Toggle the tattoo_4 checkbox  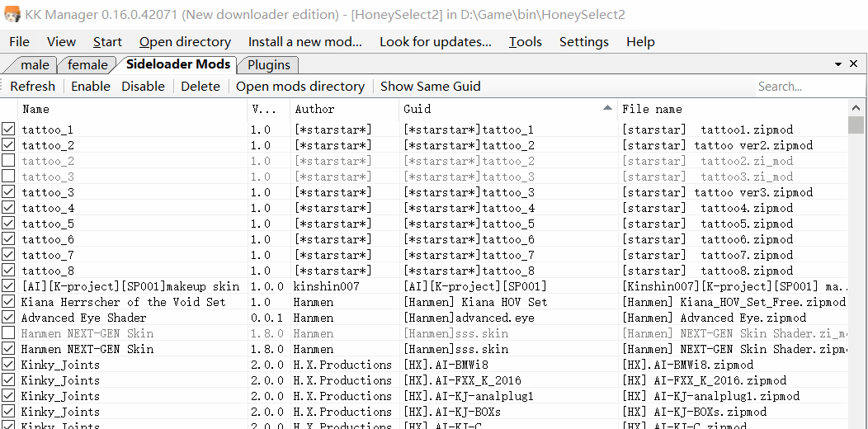pyautogui.click(x=8, y=208)
